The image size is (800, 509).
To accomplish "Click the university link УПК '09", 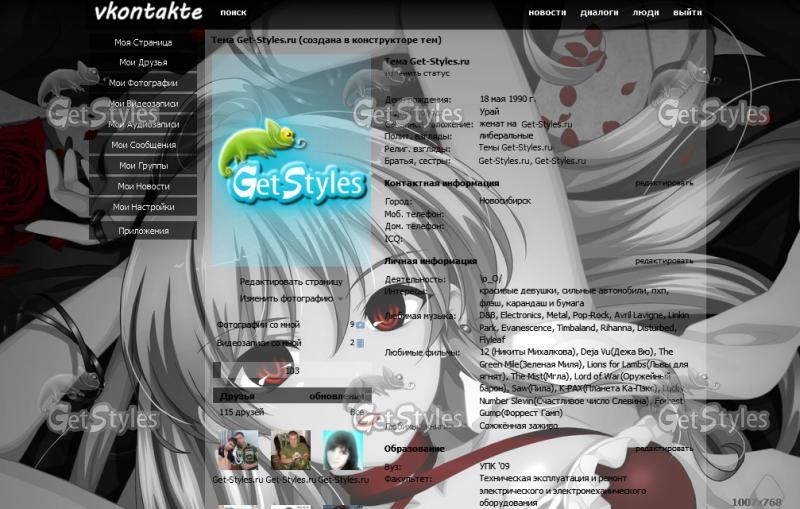I will 494,466.
